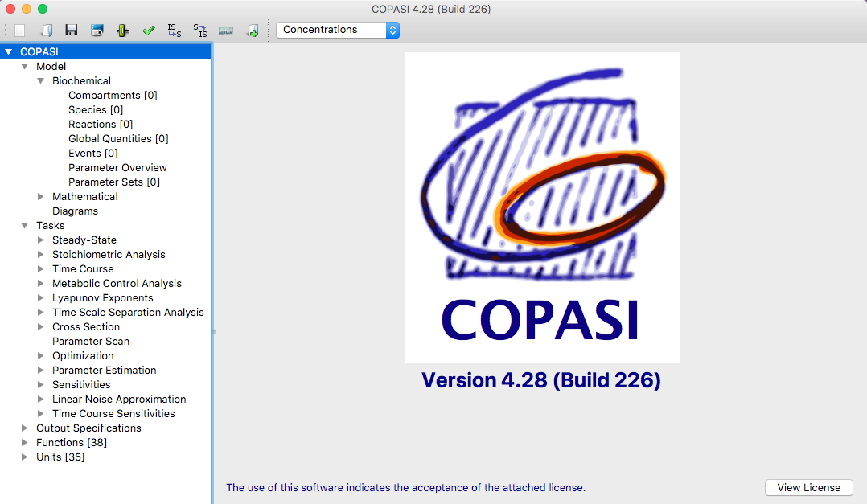867x504 pixels.
Task: Expand the Time Course node arrow
Action: (x=40, y=269)
